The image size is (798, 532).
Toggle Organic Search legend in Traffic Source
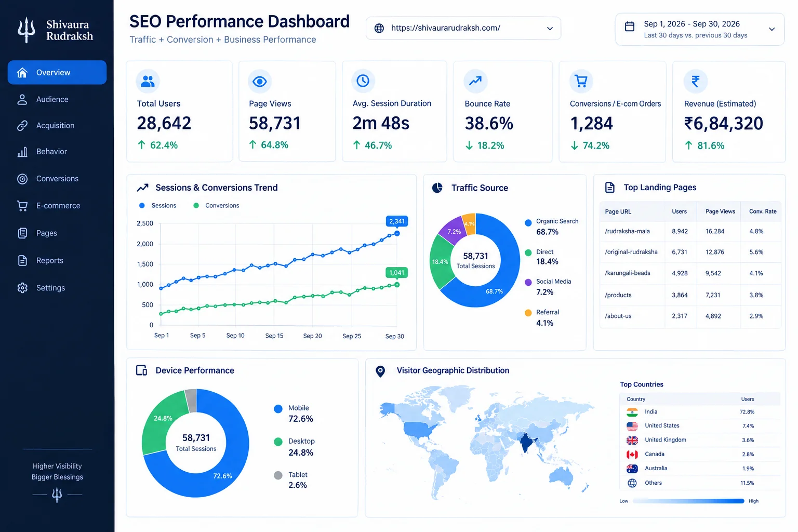[x=551, y=227]
